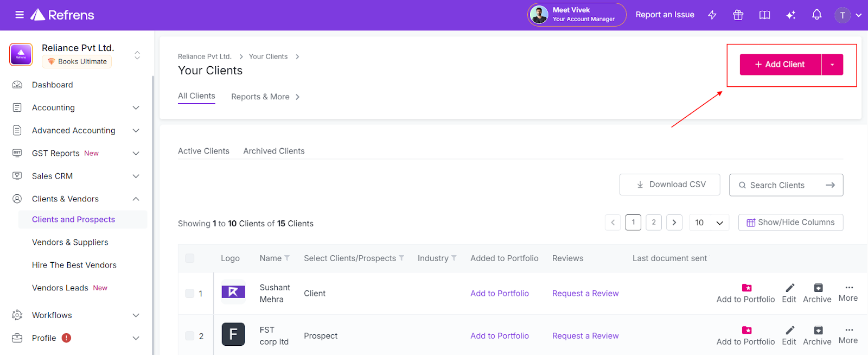Click the Add to Portfolio link for FST corp
868x355 pixels.
coord(500,335)
